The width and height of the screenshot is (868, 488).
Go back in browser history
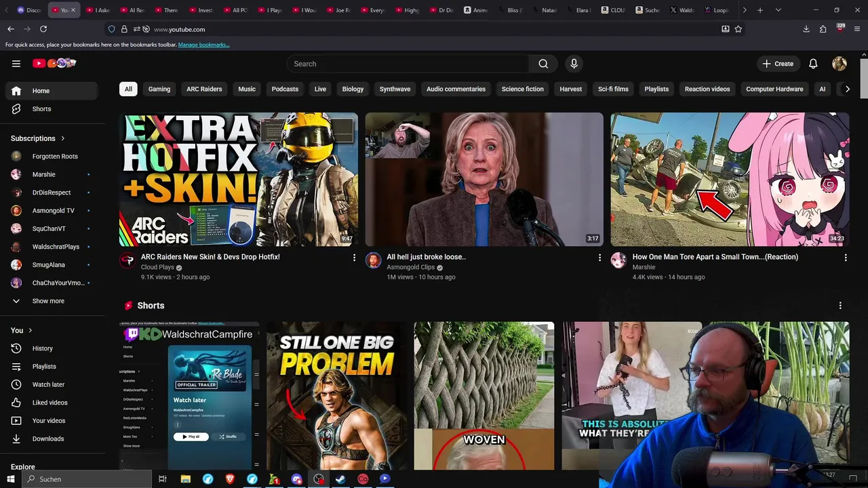pos(11,29)
